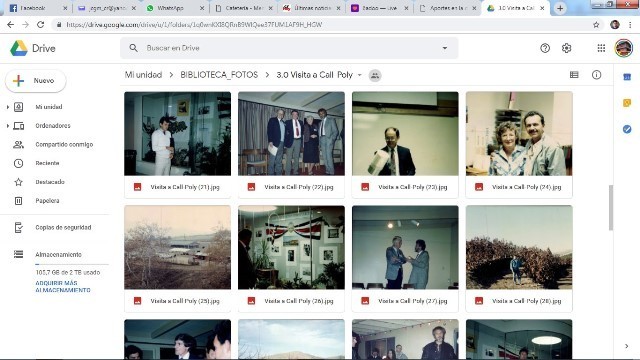Open the 3.0 Visita a Call Poly folder dropdown
Screen dimensions: 640x360
360,75
